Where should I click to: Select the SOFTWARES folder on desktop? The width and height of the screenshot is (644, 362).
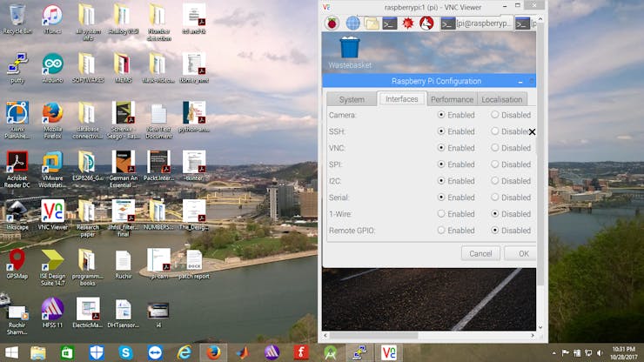pos(88,68)
